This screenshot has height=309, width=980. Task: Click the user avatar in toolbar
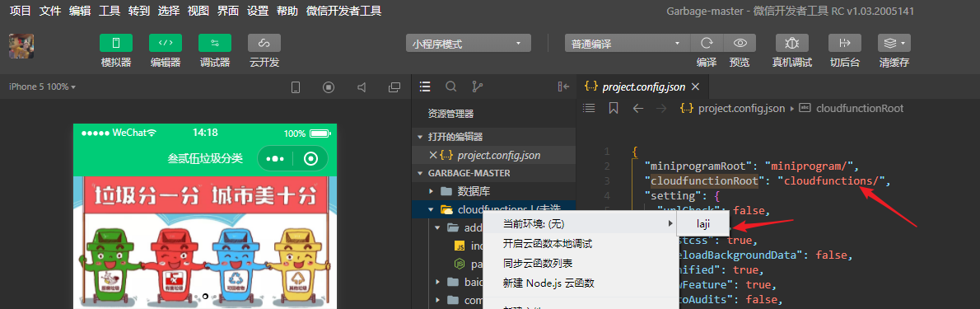21,46
